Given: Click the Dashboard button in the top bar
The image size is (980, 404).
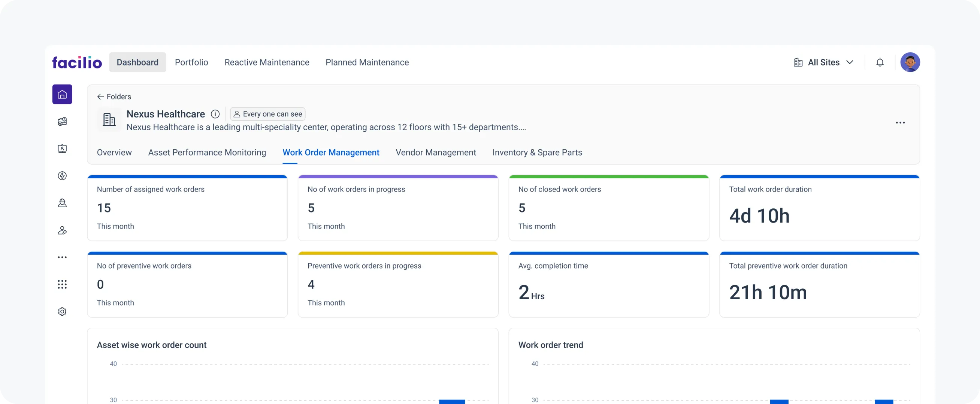Looking at the screenshot, I should pos(137,62).
